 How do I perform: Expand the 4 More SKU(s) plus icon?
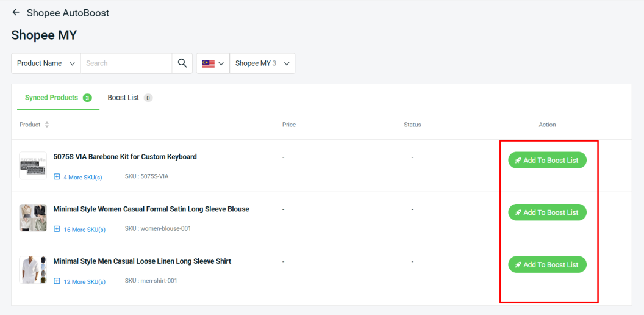coord(57,177)
